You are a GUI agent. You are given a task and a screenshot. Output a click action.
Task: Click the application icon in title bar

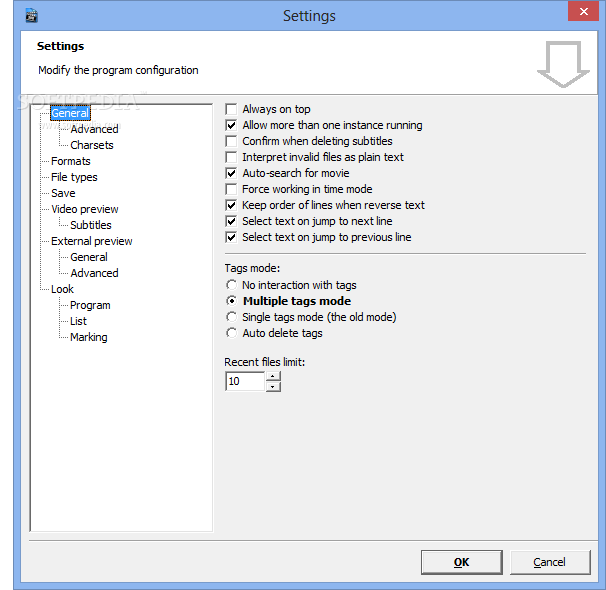(31, 16)
